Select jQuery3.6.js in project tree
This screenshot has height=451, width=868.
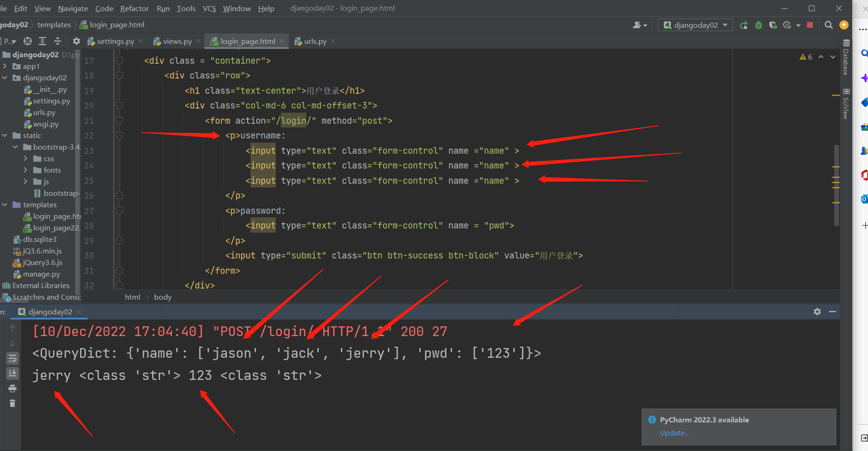[x=42, y=263]
